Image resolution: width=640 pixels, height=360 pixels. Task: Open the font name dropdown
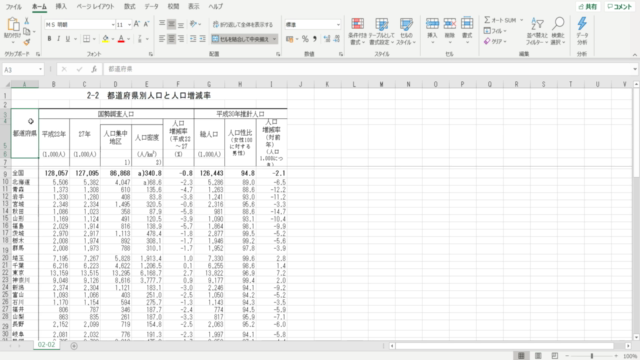(x=113, y=25)
